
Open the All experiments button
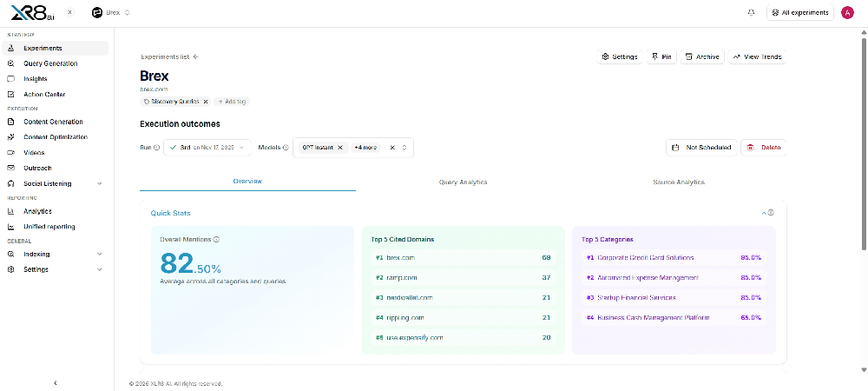pos(800,13)
